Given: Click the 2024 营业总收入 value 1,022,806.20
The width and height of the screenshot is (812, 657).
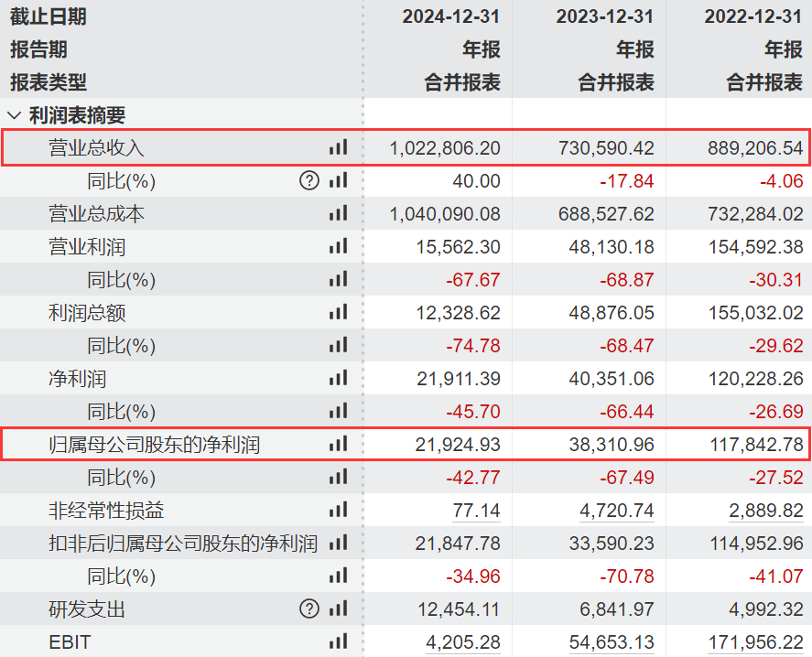Looking at the screenshot, I should pyautogui.click(x=445, y=147).
